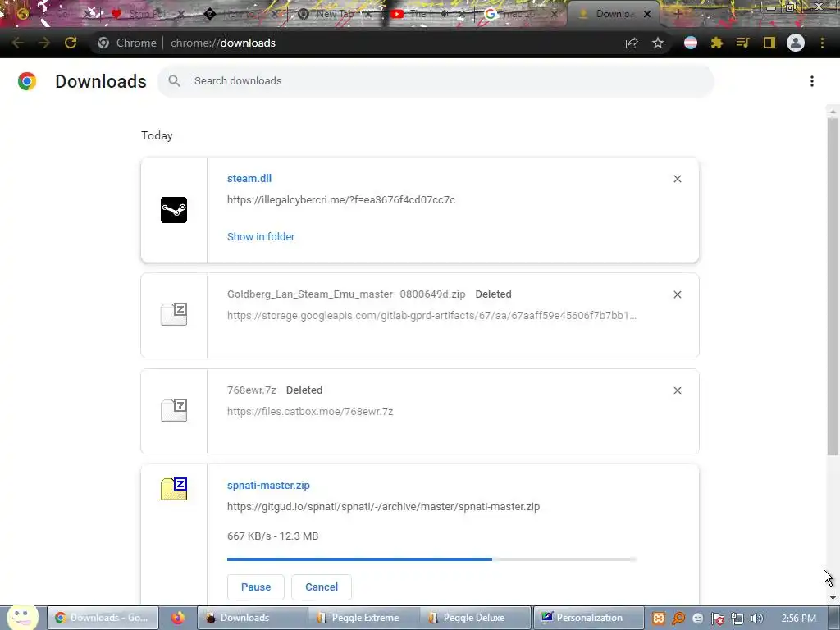This screenshot has width=840, height=630.
Task: Cancel the spnati-master.zip download
Action: (x=322, y=587)
